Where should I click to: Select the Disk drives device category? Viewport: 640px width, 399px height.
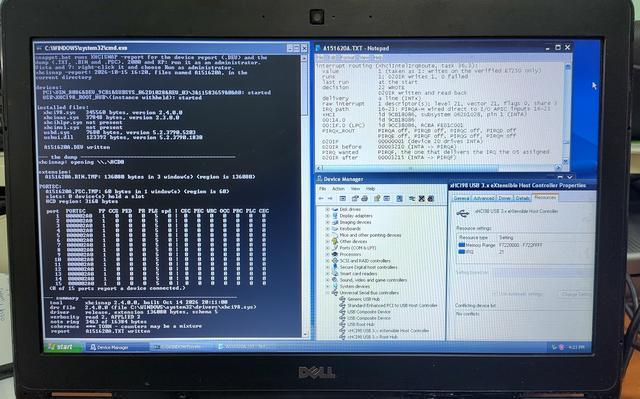350,209
